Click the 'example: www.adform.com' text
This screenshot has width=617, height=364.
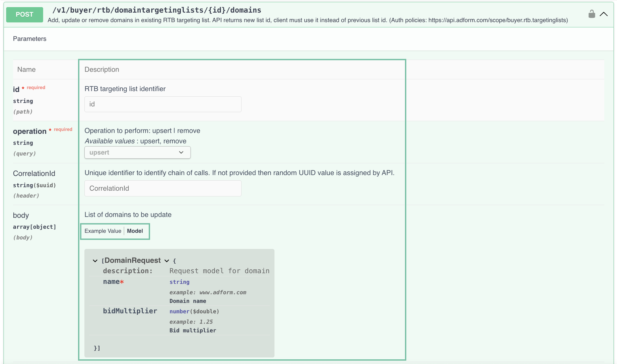(208, 292)
